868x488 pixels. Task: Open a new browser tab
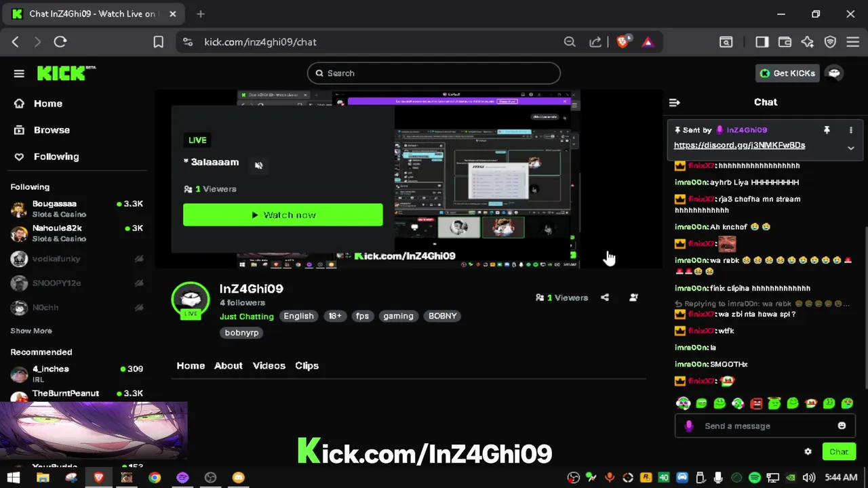(201, 14)
